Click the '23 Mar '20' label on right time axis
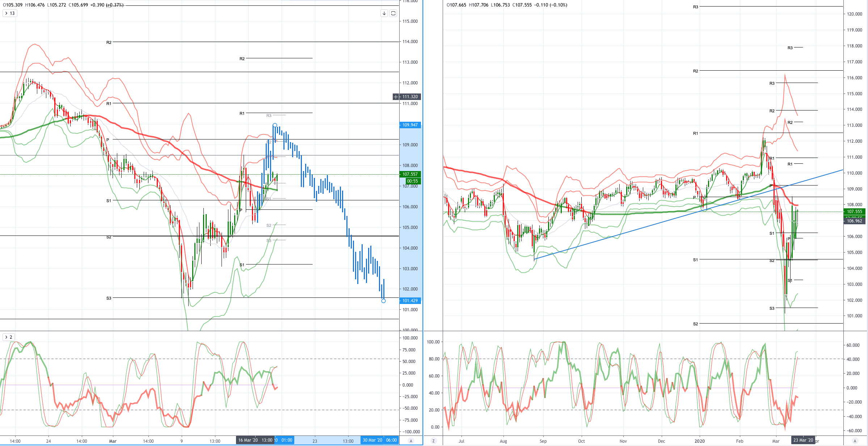 click(803, 440)
